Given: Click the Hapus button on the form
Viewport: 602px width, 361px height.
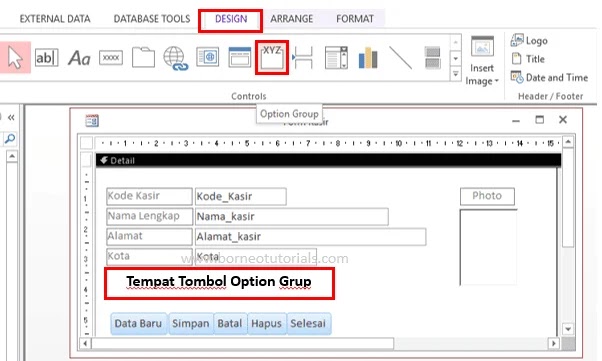Looking at the screenshot, I should 266,323.
